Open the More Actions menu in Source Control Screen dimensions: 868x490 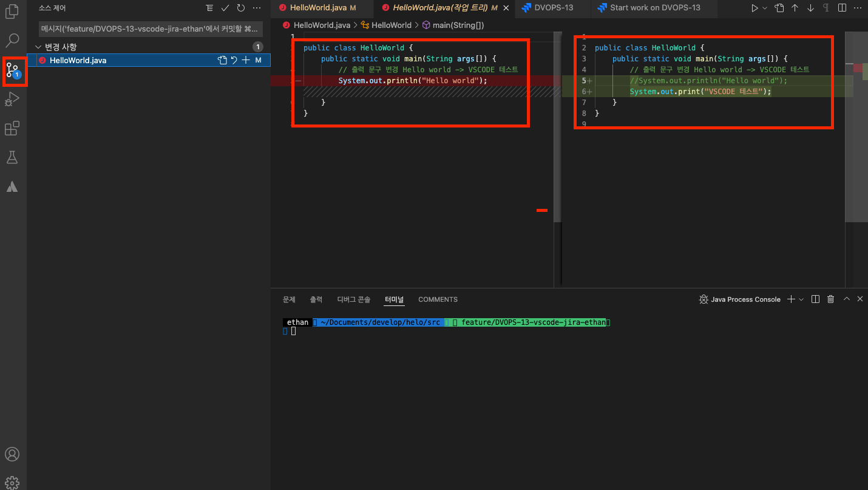256,8
